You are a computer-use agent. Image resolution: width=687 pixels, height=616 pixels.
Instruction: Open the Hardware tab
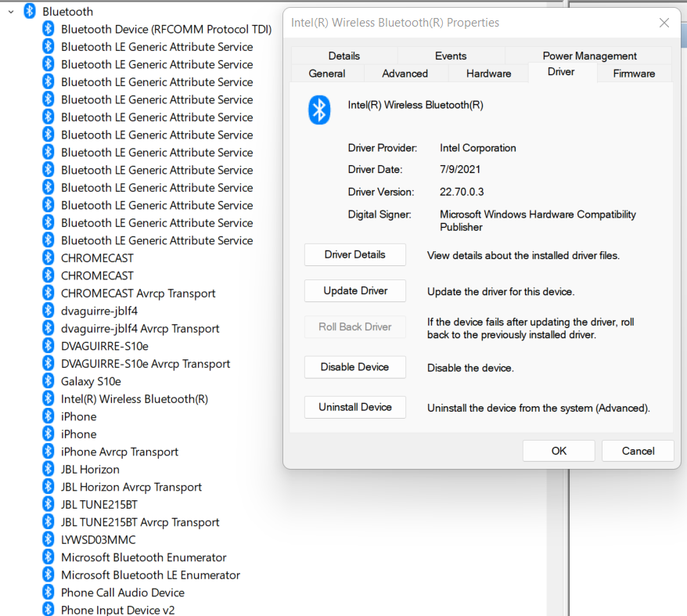pyautogui.click(x=488, y=74)
